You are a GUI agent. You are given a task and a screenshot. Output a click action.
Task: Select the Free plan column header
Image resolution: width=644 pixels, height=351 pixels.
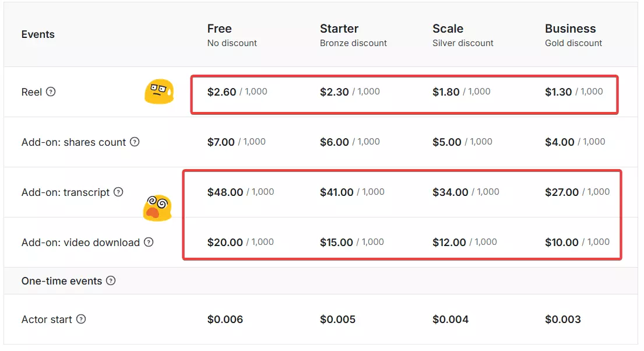[x=219, y=29]
